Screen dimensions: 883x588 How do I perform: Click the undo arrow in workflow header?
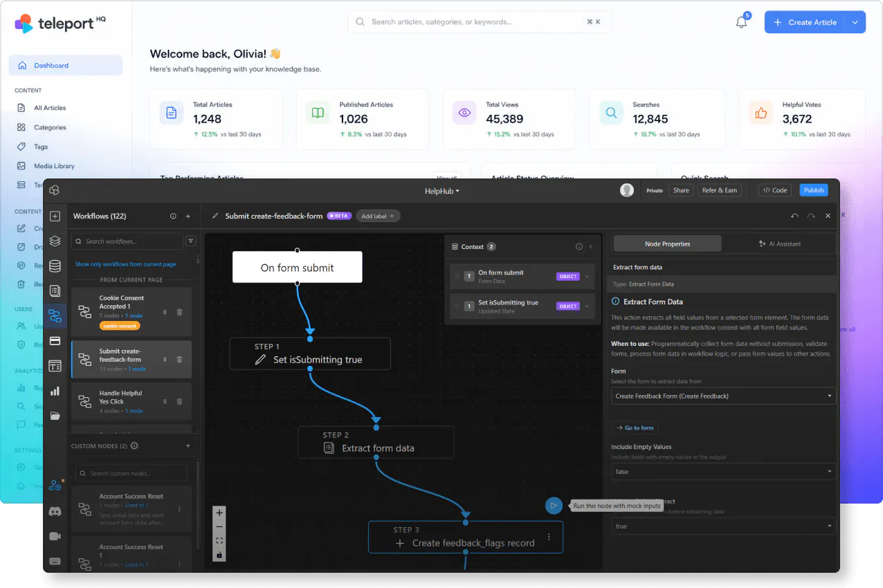pos(795,217)
